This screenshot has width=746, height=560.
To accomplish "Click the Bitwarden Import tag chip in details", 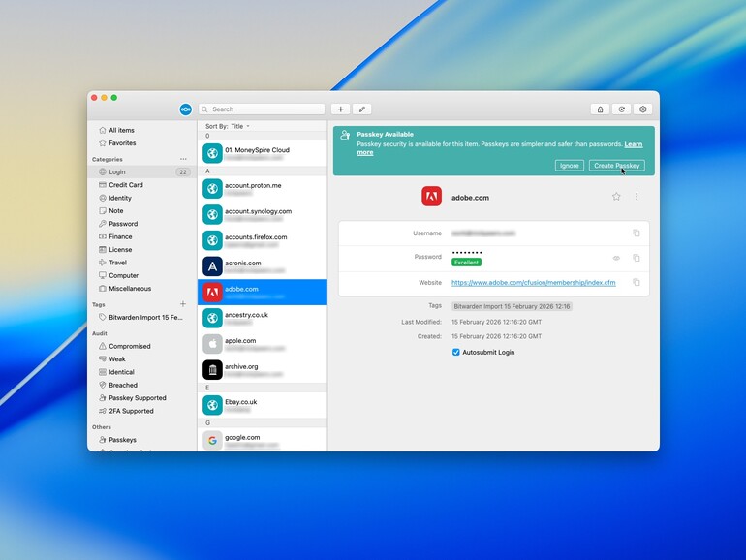I will tap(512, 306).
